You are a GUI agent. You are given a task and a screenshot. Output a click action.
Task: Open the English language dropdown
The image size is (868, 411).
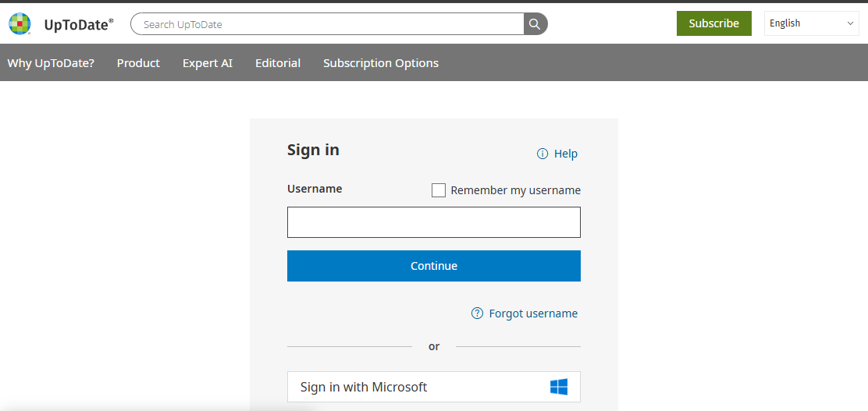click(812, 23)
